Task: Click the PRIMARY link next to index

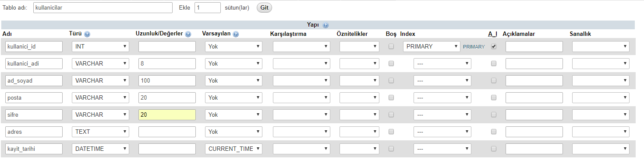Action: (474, 47)
